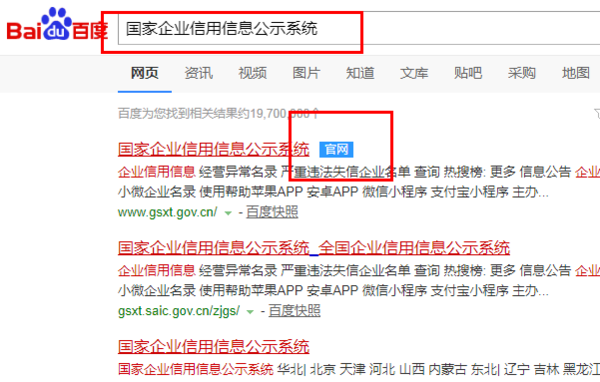The image size is (600, 382).
Task: Expand the dropdown arrow beside www.gsxt.gov.cn/
Action: pos(228,213)
